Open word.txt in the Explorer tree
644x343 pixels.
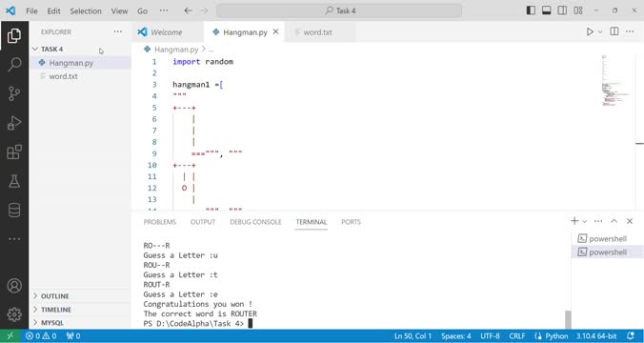[63, 76]
